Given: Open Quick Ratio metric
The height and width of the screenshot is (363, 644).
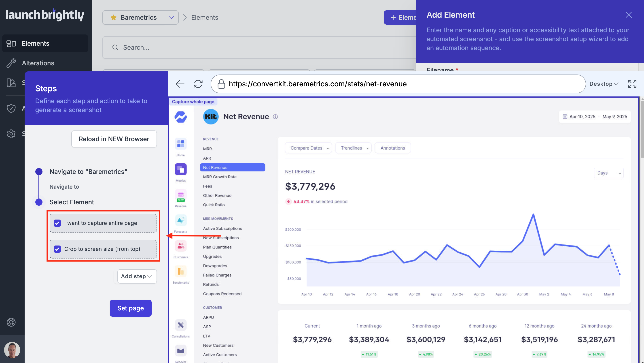Looking at the screenshot, I should pos(214,205).
